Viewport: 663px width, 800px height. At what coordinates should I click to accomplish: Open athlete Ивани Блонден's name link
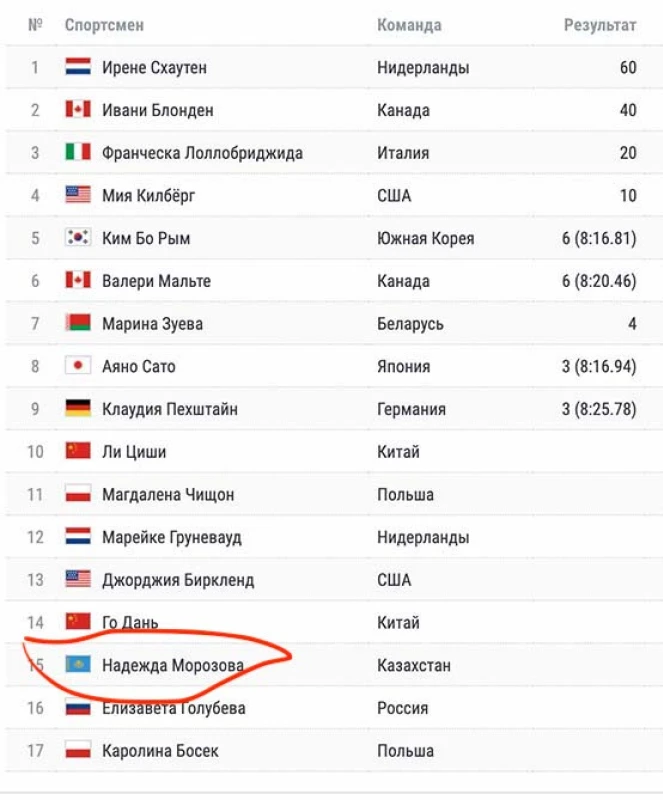(x=157, y=111)
